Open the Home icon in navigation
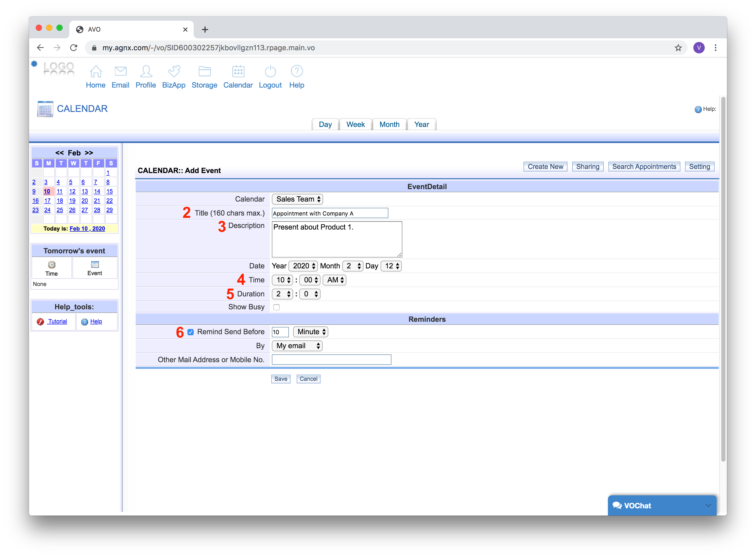Image resolution: width=756 pixels, height=557 pixels. [96, 71]
